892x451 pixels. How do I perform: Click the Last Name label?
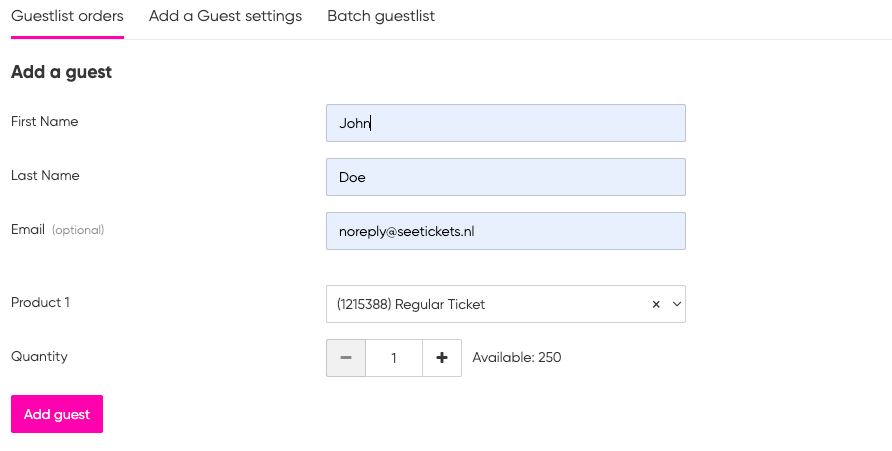click(45, 175)
